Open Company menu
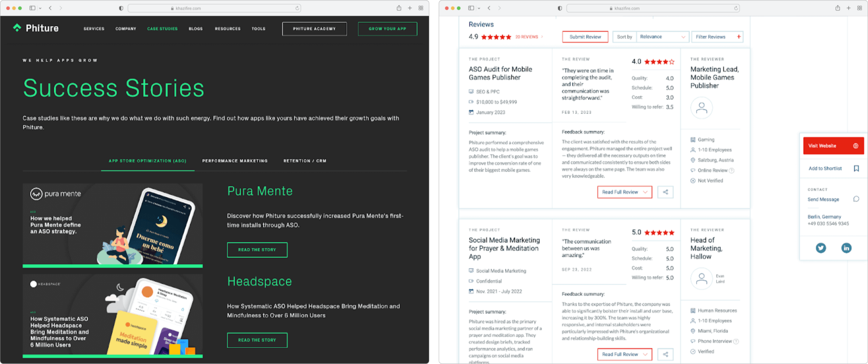The width and height of the screenshot is (868, 364). [126, 29]
